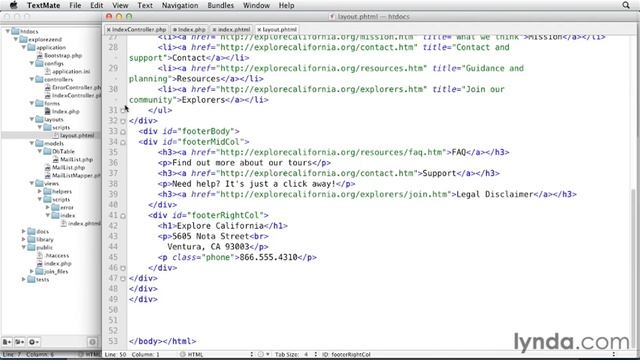The image size is (640, 360).
Task: Toggle code fold marker on line 46
Action: [123, 268]
